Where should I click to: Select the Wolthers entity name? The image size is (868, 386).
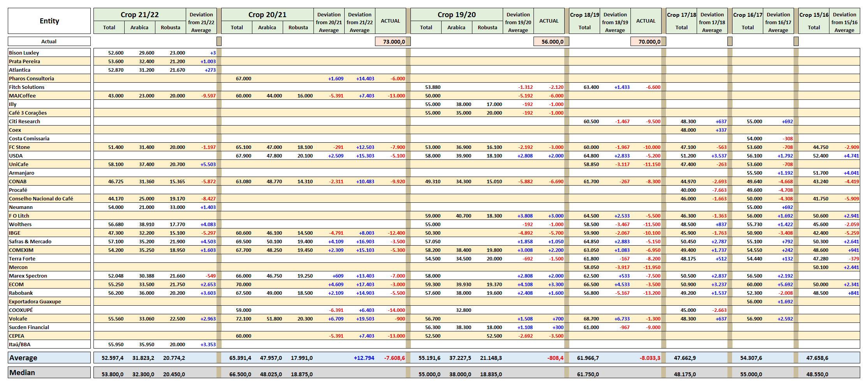(x=20, y=224)
